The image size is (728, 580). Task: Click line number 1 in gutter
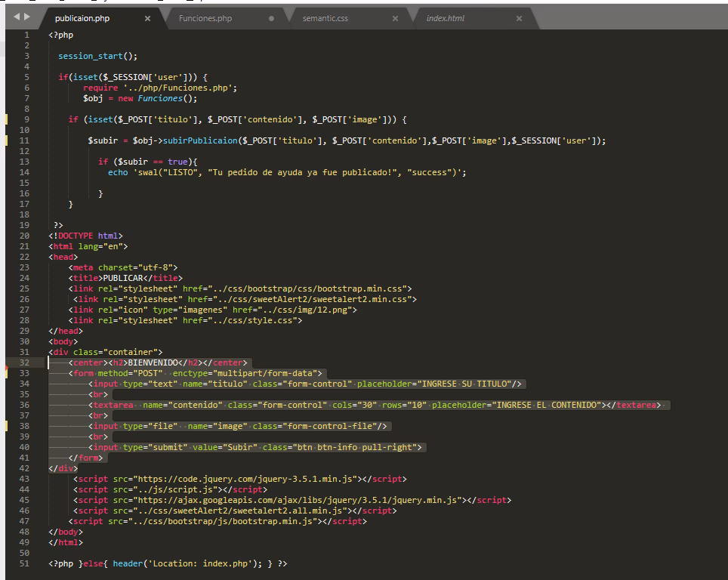(26, 35)
